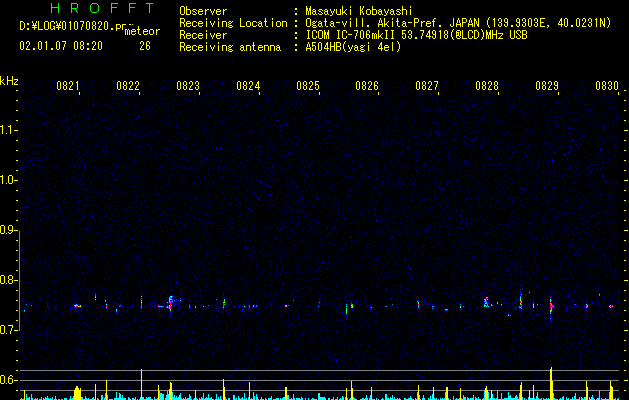Viewport: 629px width, 400px height.
Task: Click the 'meteor' label above the count
Action: coord(142,31)
